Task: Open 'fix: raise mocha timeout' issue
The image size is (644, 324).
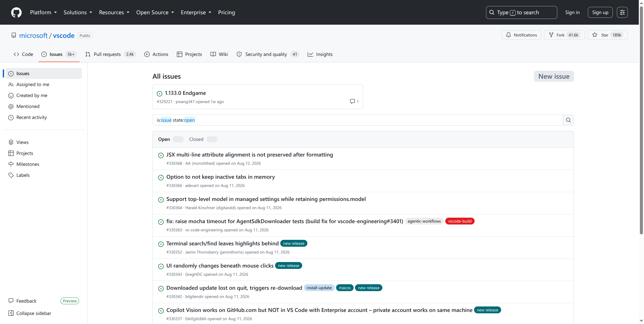Action: pyautogui.click(x=285, y=221)
